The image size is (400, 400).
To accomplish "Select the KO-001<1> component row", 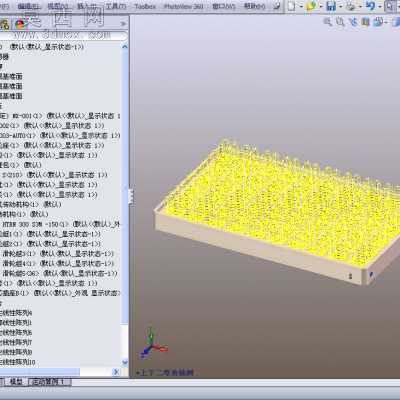I will (x=60, y=116).
